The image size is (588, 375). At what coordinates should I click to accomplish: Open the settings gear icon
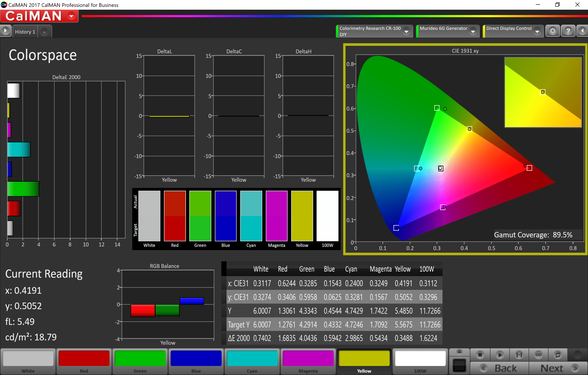coord(553,31)
